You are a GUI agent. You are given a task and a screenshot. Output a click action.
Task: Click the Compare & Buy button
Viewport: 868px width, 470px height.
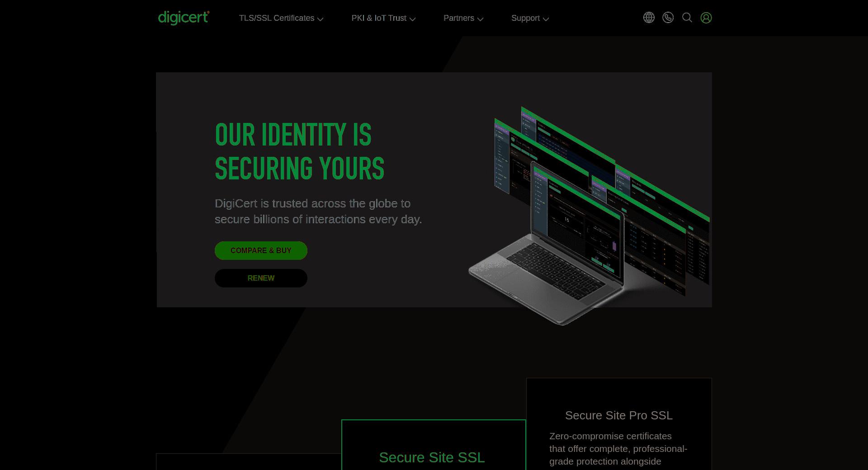click(261, 250)
